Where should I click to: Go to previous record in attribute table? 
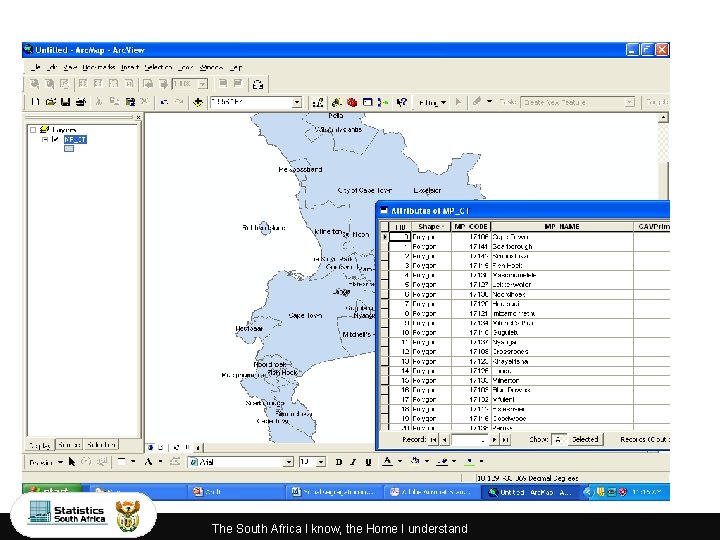[444, 440]
